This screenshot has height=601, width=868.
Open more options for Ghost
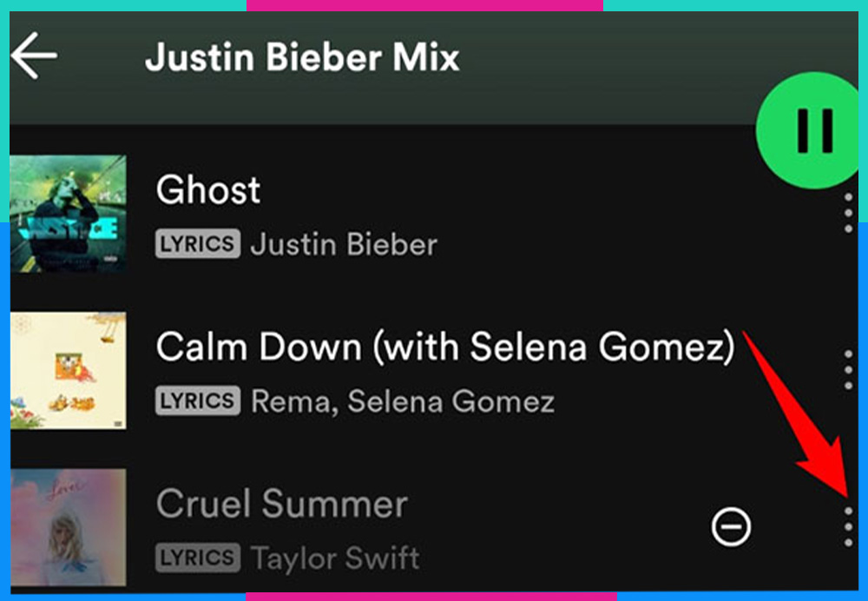coord(848,214)
